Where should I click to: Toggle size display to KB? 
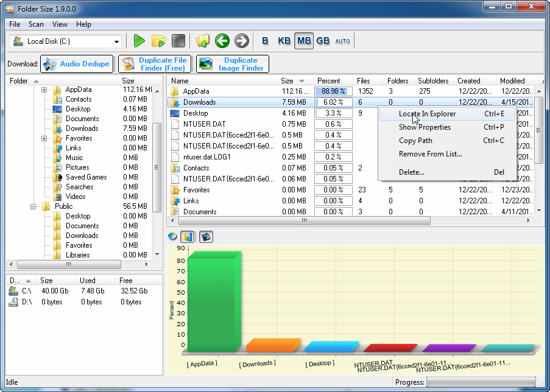[284, 41]
